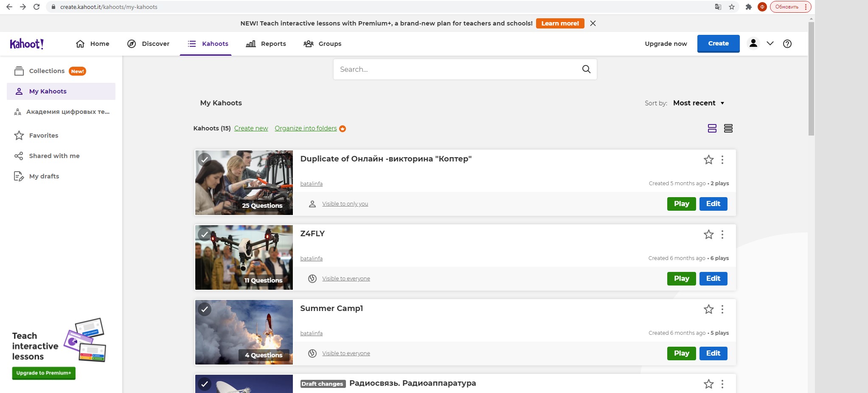
Task: Select the Радиосвязь kahoot checkbox
Action: (205, 384)
